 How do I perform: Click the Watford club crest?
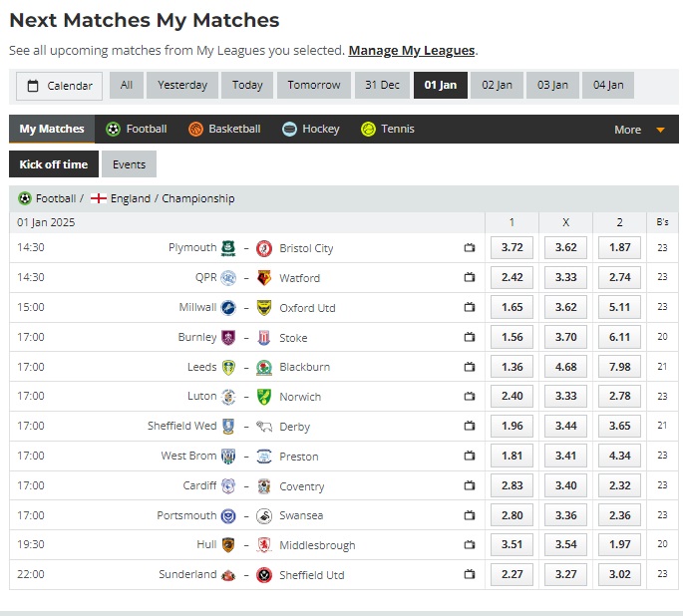264,278
